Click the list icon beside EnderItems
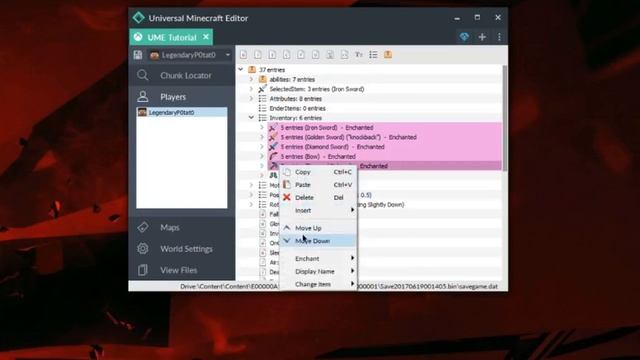640x360 pixels. tap(262, 108)
